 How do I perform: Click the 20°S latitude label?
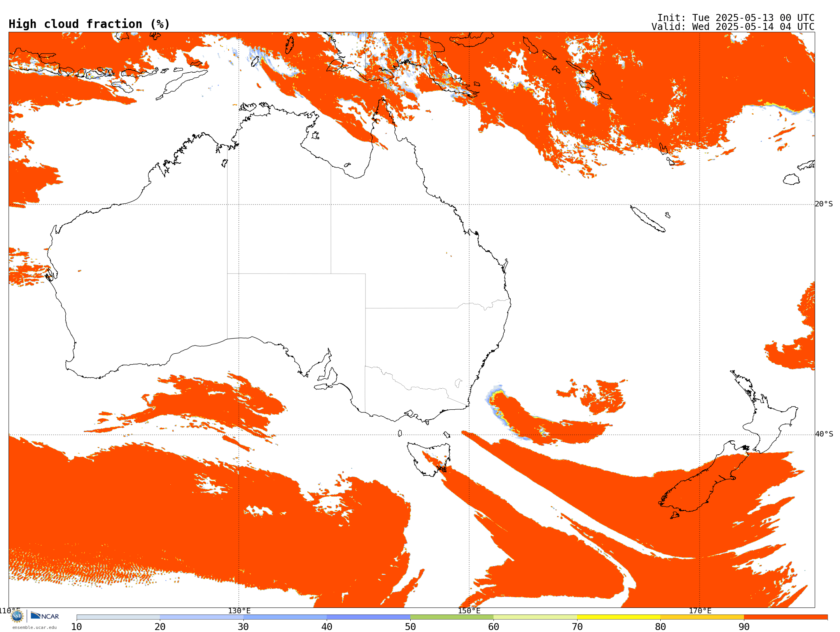(x=824, y=204)
